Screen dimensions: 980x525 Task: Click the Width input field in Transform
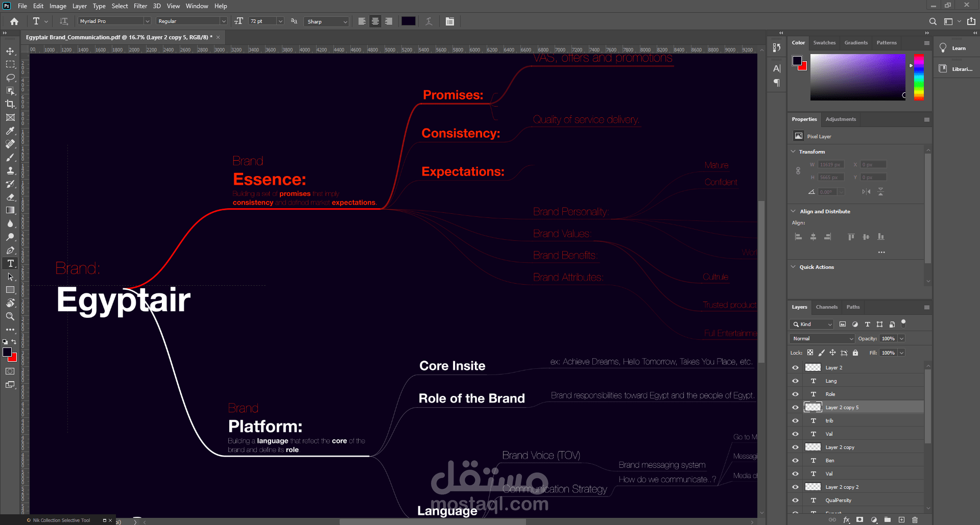831,164
